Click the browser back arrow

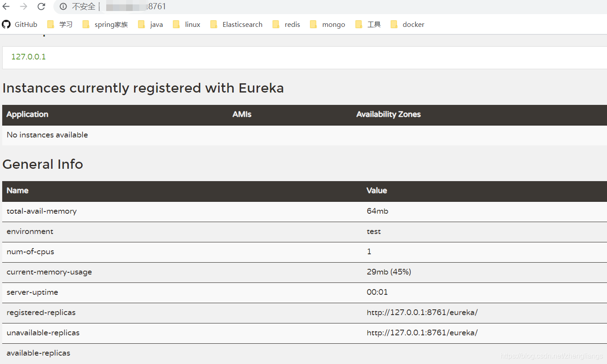click(x=6, y=7)
